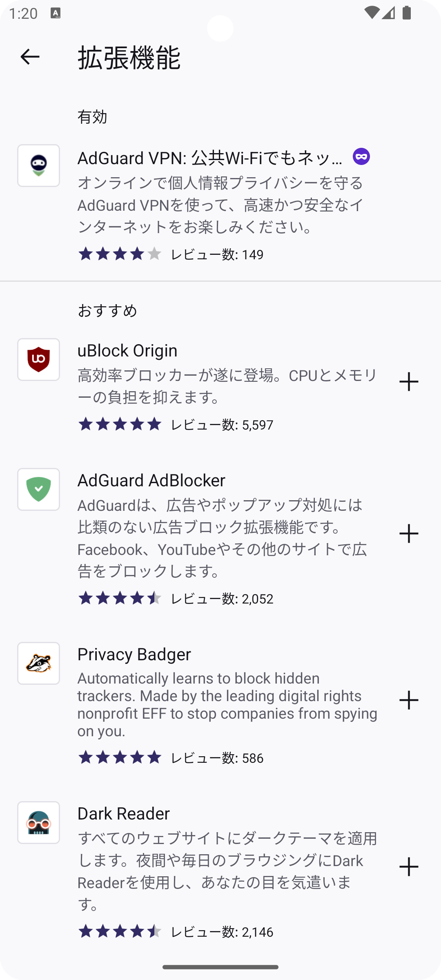
Task: Tap the AdGuard VPN extension icon
Action: click(x=38, y=166)
